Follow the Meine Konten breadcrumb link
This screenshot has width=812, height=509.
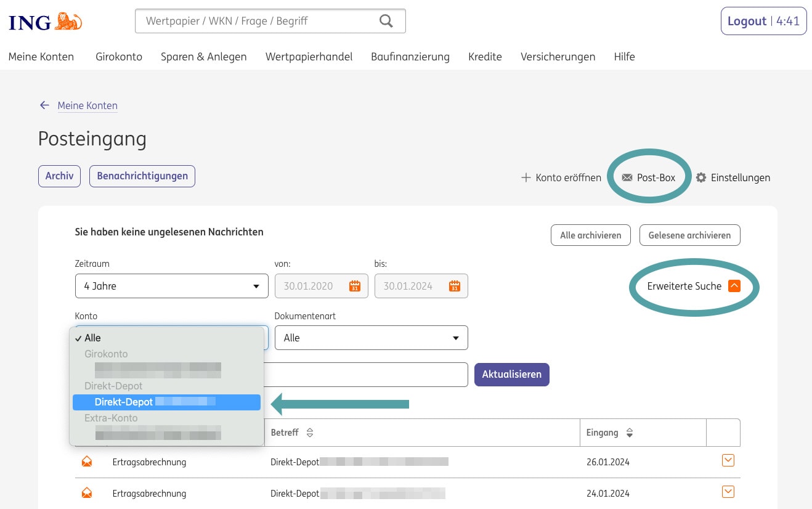tap(87, 106)
